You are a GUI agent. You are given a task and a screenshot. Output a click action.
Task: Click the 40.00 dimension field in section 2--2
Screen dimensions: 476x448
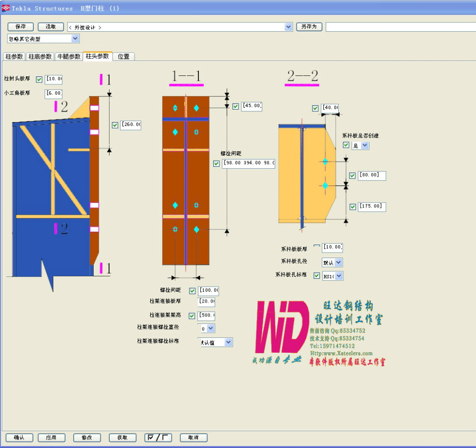point(330,108)
